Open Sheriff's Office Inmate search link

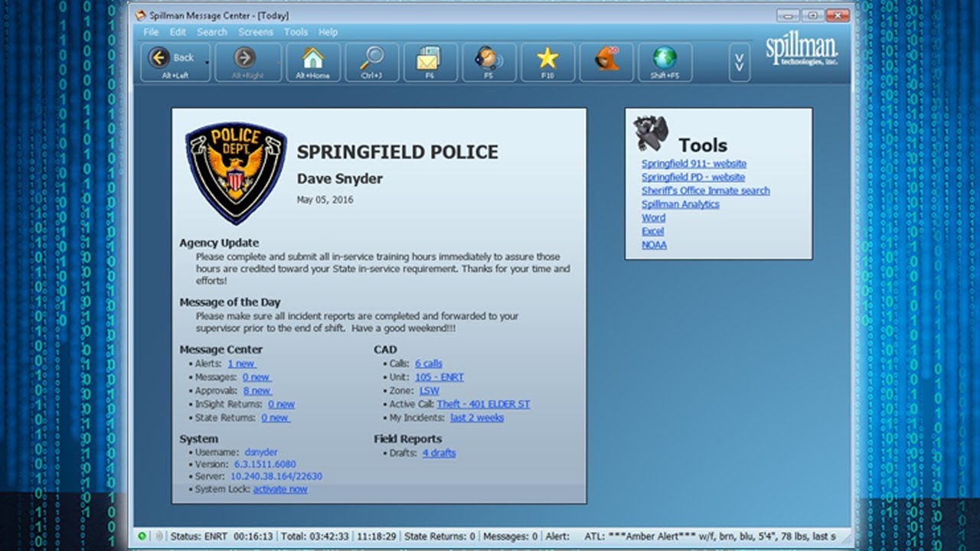click(x=706, y=191)
